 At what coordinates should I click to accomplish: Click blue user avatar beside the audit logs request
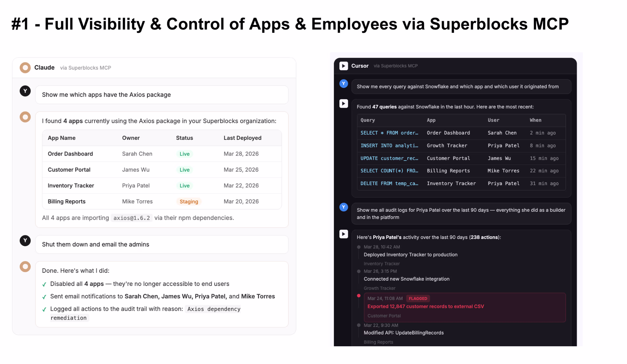(x=344, y=207)
